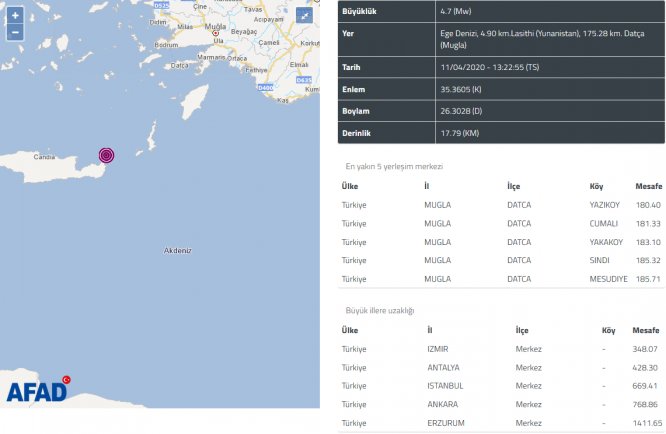Select the ANKARA row city name

click(x=442, y=405)
